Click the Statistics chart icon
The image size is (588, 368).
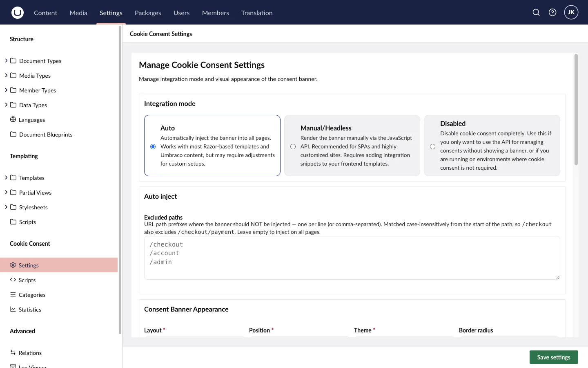coord(13,310)
